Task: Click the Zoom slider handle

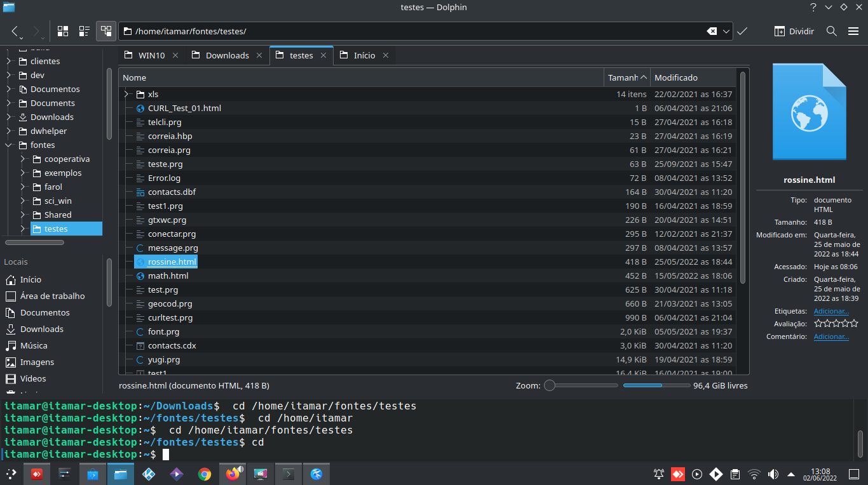Action: click(550, 385)
